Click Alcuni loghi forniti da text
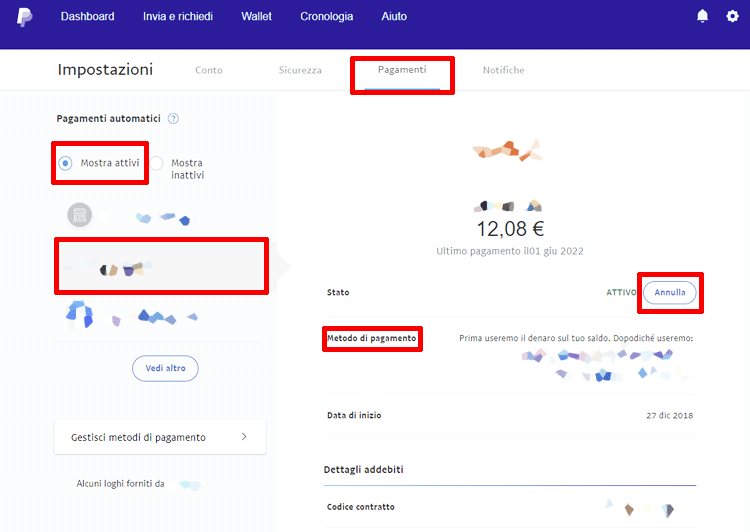The height and width of the screenshot is (532, 750). point(121,484)
